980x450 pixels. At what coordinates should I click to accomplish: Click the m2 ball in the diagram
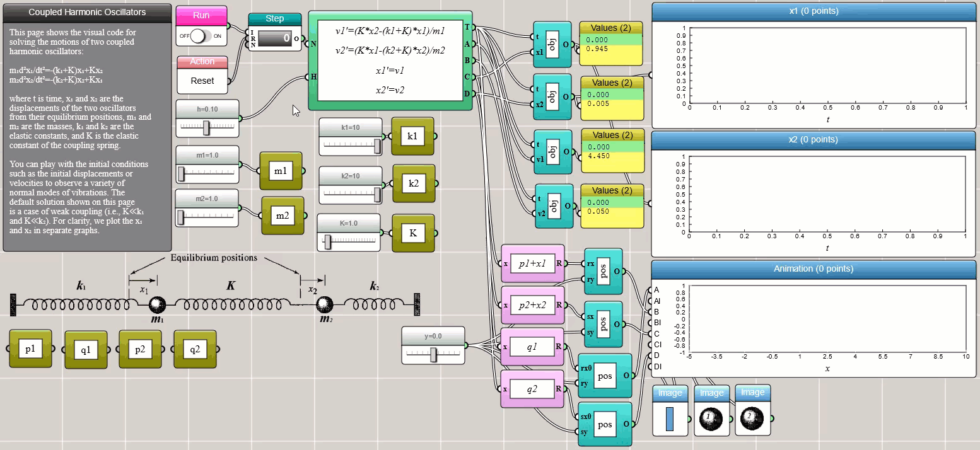pyautogui.click(x=324, y=305)
